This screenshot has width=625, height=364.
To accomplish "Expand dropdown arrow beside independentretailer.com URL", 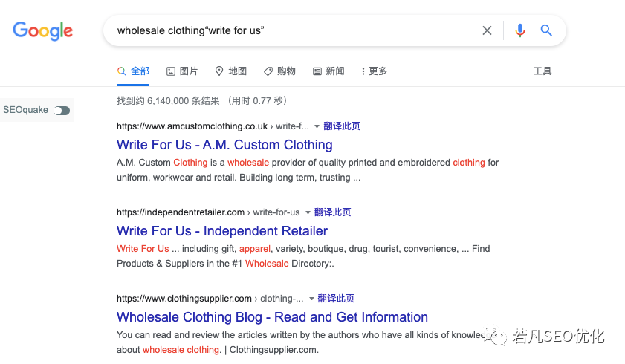I will (x=308, y=212).
